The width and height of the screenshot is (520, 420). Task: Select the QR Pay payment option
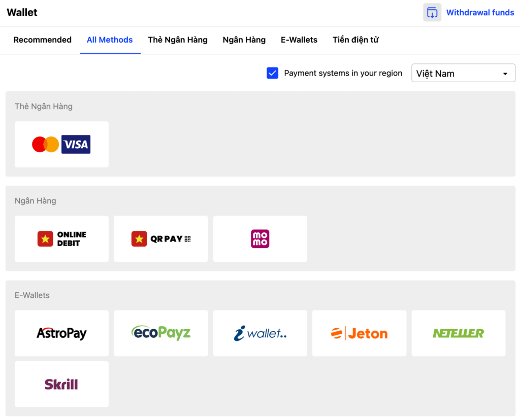[160, 239]
